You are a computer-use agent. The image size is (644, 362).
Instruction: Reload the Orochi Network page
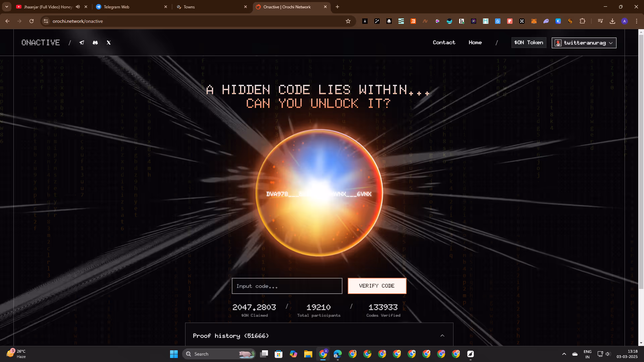[x=32, y=21]
